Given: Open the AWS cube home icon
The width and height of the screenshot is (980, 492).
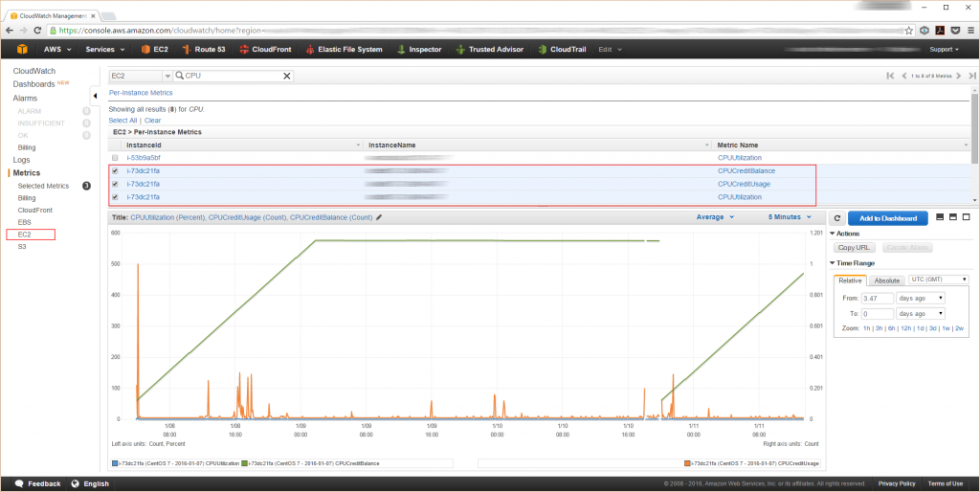Looking at the screenshot, I should pyautogui.click(x=23, y=50).
